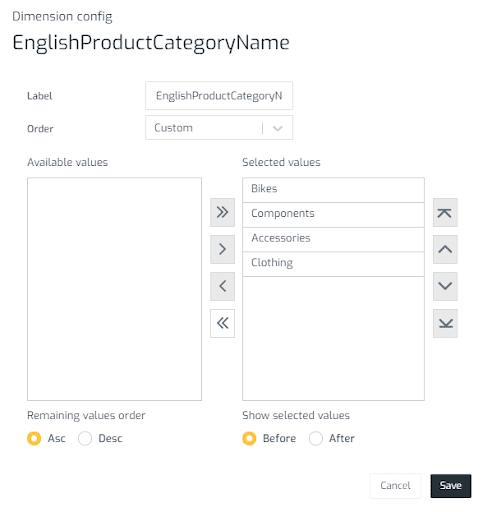Click the Order dropdown chevron arrow
The width and height of the screenshot is (483, 512).
pos(278,128)
